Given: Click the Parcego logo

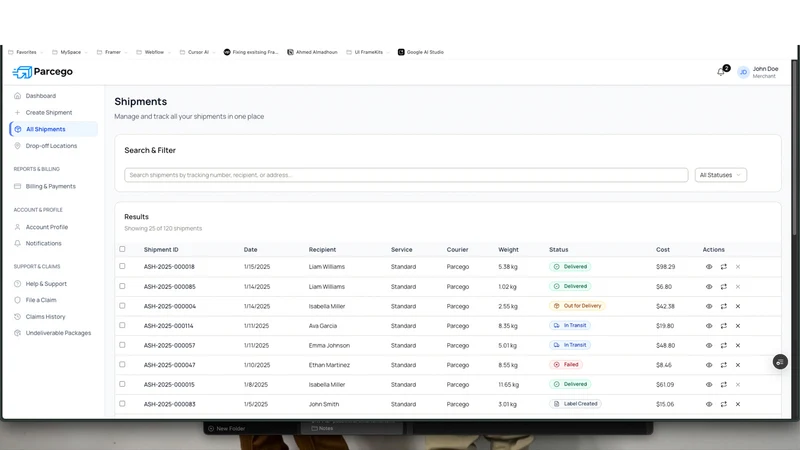Looking at the screenshot, I should [43, 72].
